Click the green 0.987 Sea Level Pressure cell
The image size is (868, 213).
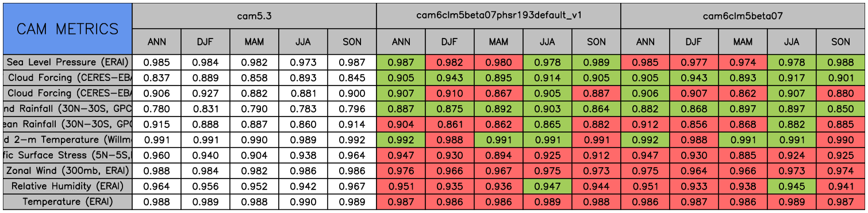pyautogui.click(x=401, y=62)
